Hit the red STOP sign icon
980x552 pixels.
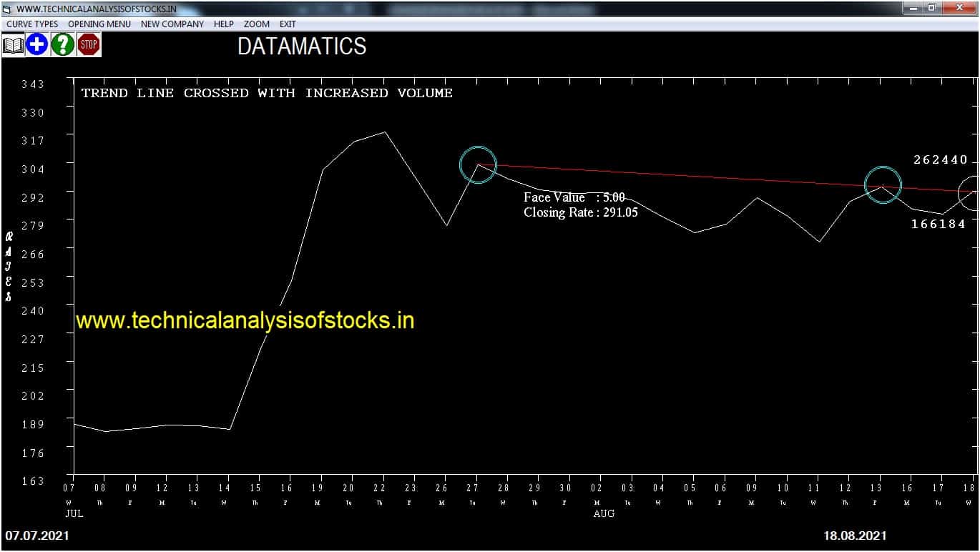89,45
